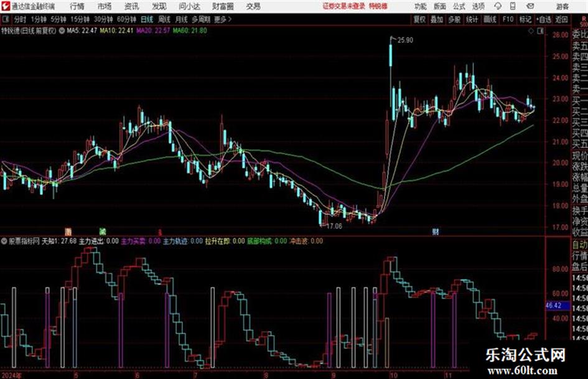Click the 统计 statistics button
The image size is (588, 379).
[472, 19]
